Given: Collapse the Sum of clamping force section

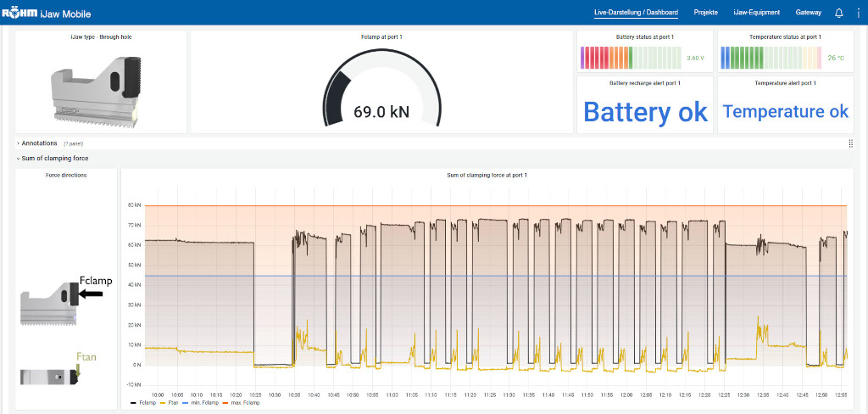Looking at the screenshot, I should pos(53,159).
